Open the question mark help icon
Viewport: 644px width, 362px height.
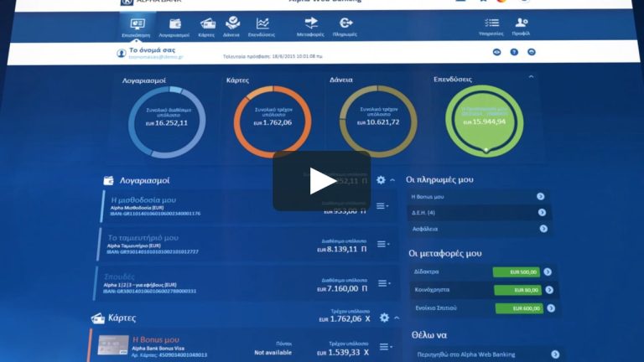514,52
